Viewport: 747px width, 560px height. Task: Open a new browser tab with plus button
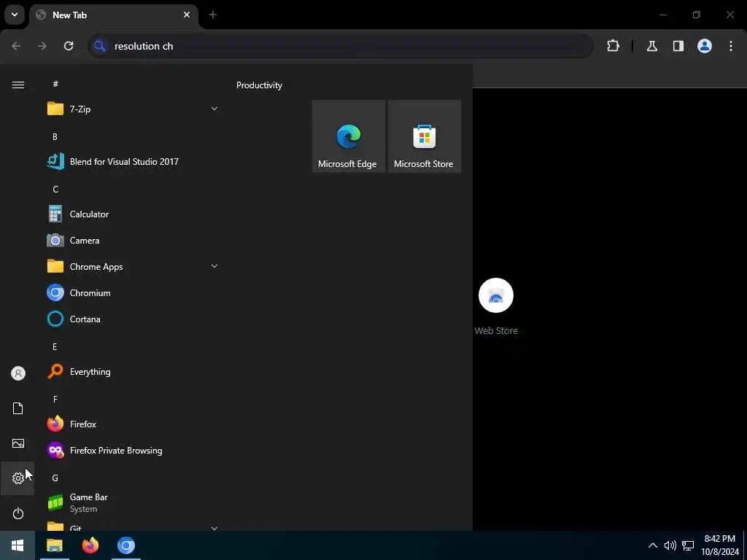point(213,15)
